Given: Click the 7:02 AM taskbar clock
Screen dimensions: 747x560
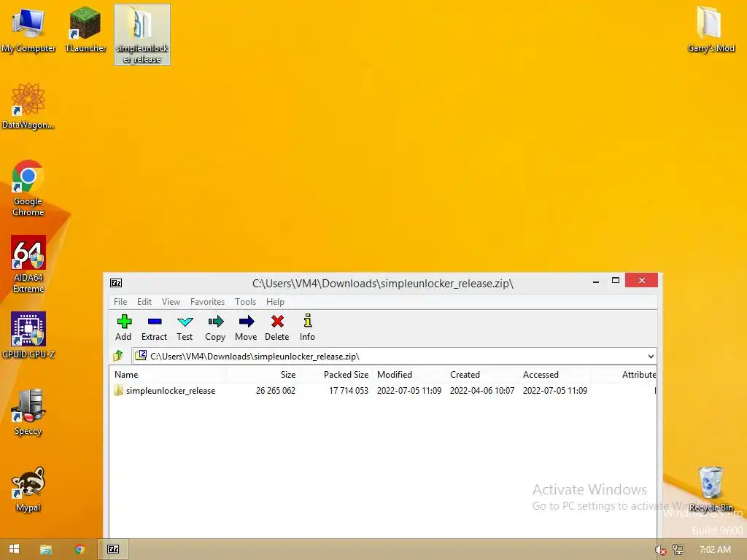Looking at the screenshot, I should coord(715,550).
